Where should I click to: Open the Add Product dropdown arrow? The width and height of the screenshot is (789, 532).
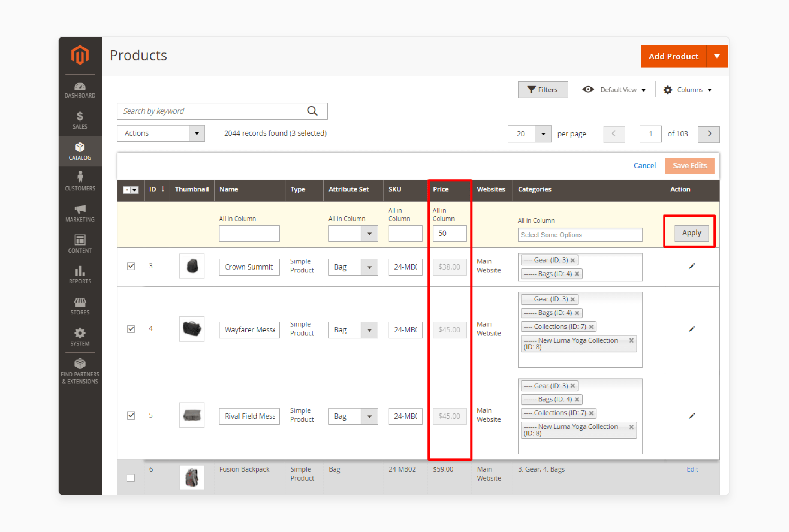pos(717,56)
